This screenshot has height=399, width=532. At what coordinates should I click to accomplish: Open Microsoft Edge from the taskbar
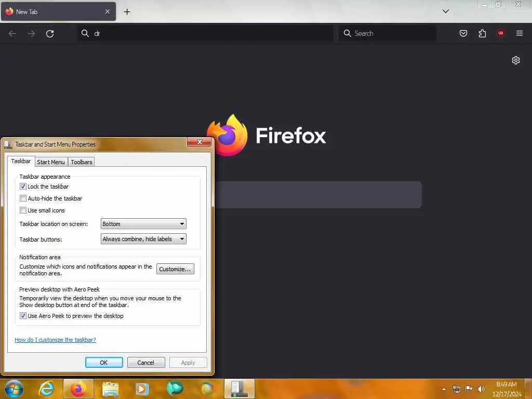(x=207, y=389)
